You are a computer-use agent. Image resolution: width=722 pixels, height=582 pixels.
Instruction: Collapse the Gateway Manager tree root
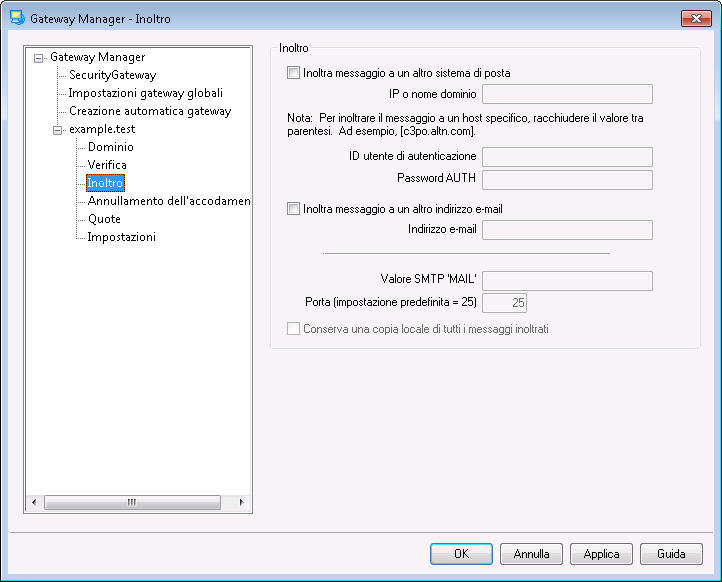coord(39,58)
